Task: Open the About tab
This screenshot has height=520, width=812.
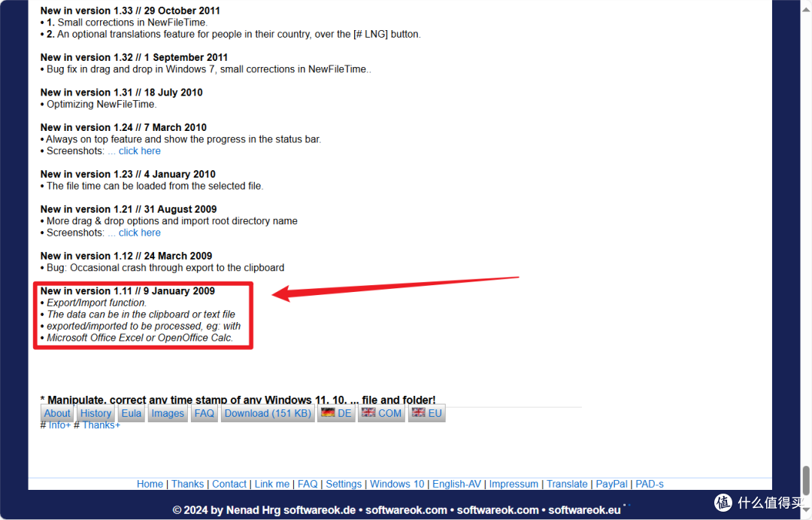Action: tap(57, 413)
